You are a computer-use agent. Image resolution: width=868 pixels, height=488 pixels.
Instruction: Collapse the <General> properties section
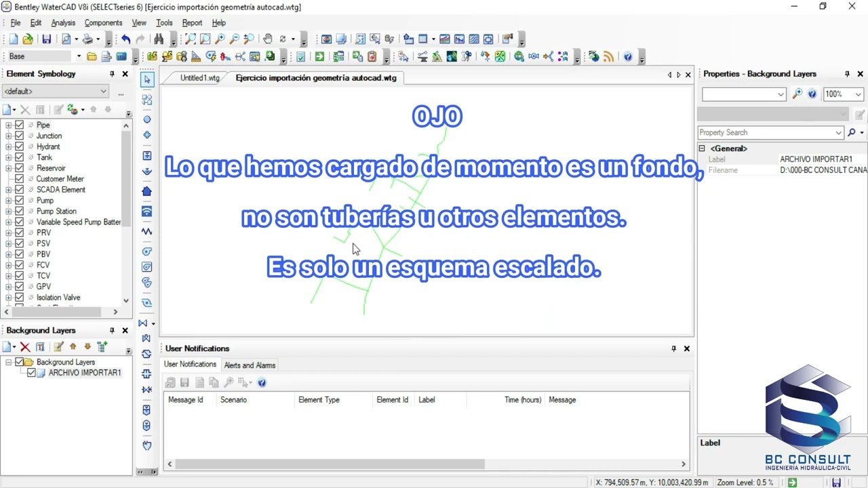pos(703,148)
